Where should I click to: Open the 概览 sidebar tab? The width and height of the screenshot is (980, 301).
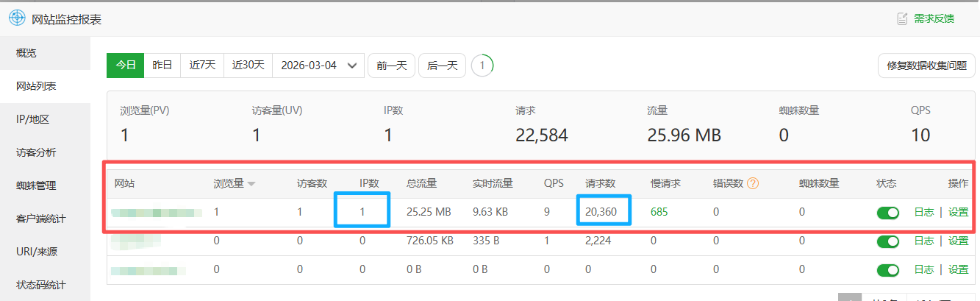(x=45, y=53)
